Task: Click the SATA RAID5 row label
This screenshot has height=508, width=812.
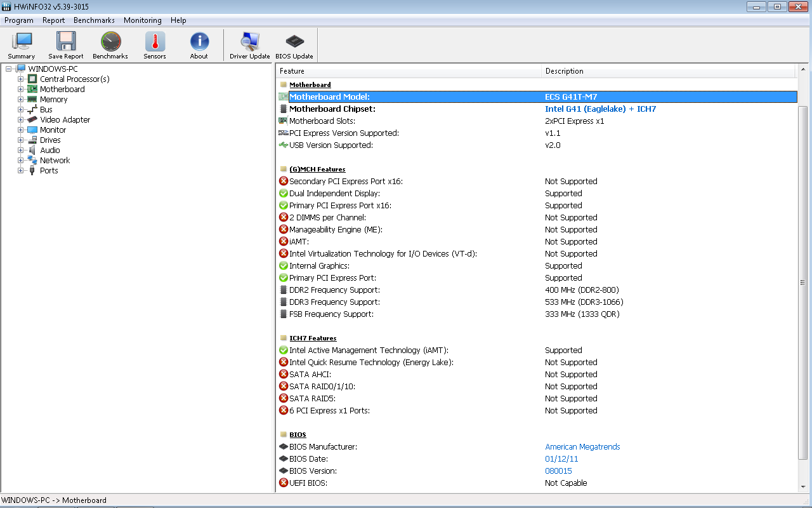Action: [312, 398]
